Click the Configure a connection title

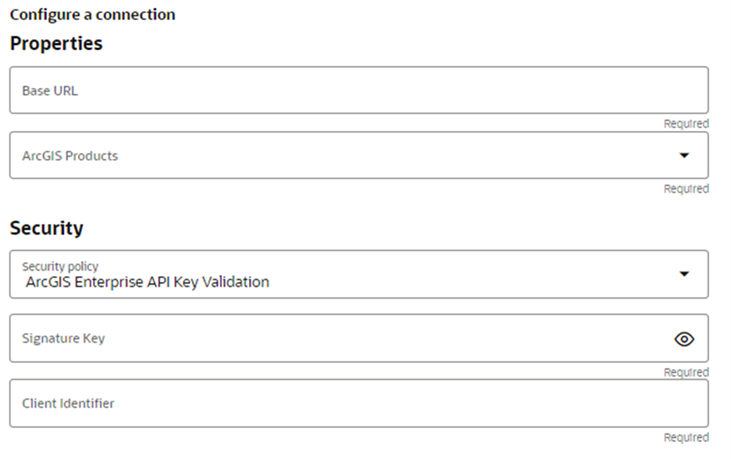coord(92,15)
